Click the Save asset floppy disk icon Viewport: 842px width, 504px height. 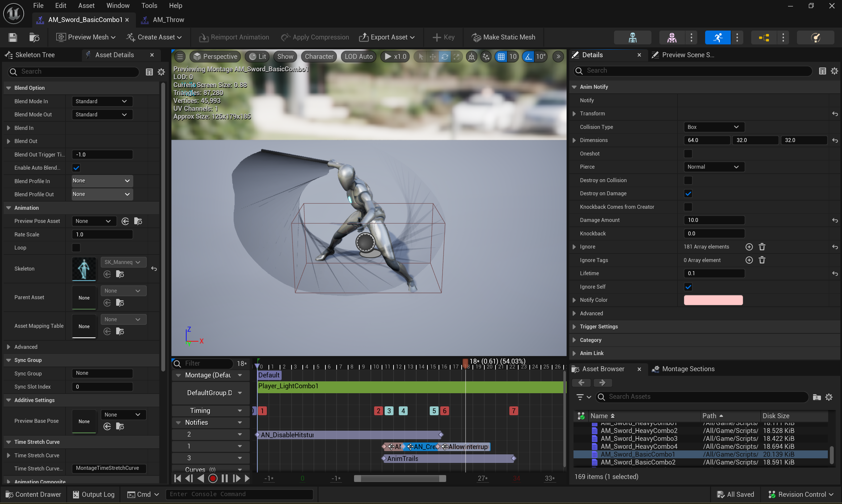coord(13,37)
